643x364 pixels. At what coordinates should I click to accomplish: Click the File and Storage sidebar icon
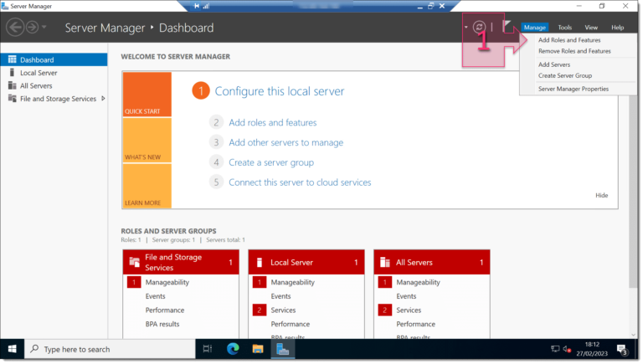tap(13, 99)
